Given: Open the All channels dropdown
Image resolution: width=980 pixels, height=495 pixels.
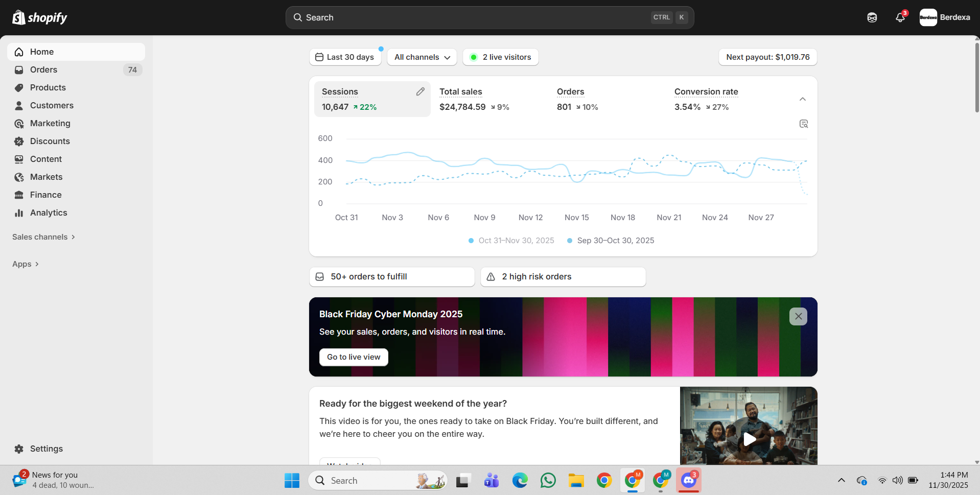Looking at the screenshot, I should click(422, 57).
